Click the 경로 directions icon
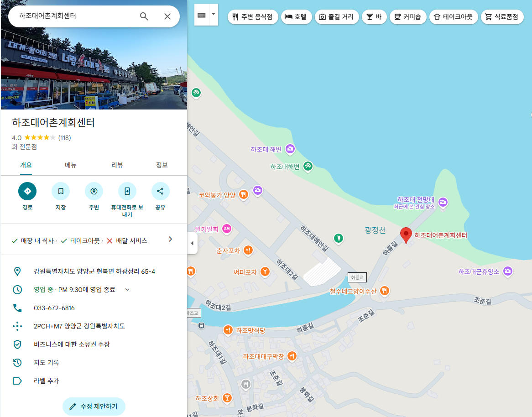This screenshot has width=532, height=417. (27, 191)
